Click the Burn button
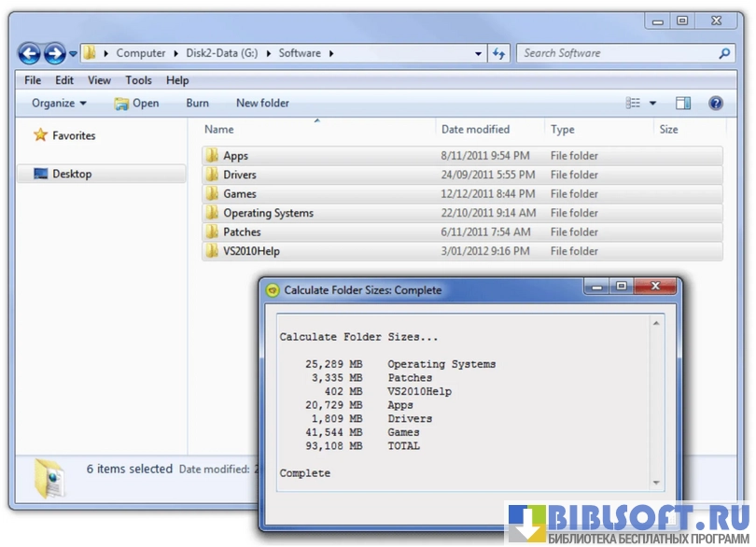756x547 pixels. click(x=197, y=104)
